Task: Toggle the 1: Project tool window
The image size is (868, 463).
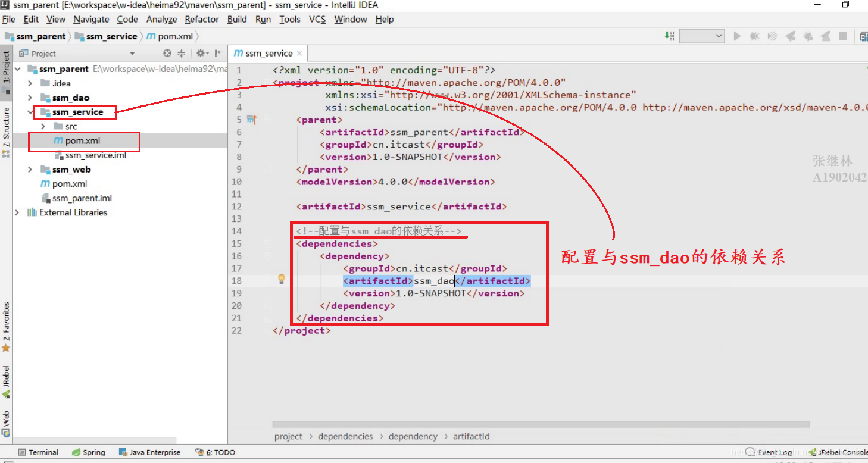Action: click(x=6, y=73)
